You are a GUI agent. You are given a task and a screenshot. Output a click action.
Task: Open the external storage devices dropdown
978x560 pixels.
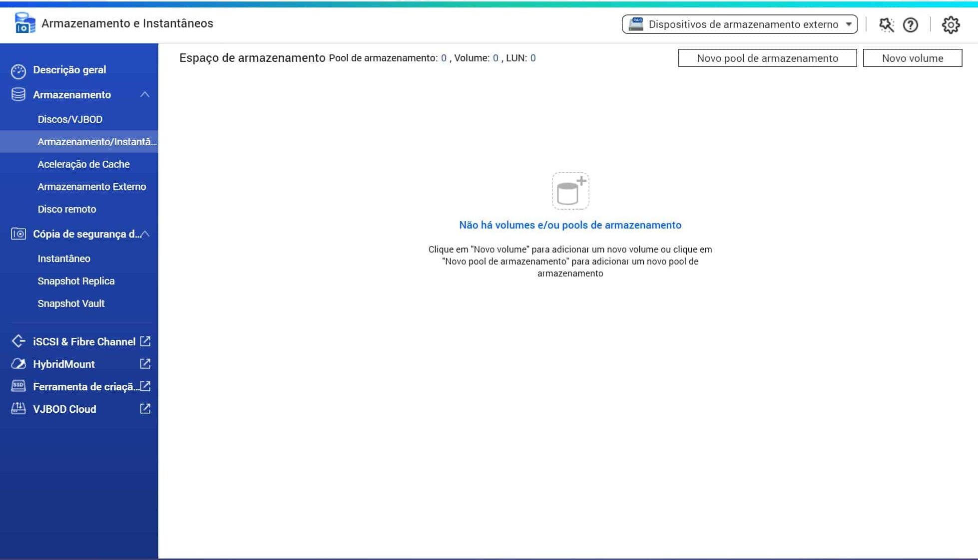[739, 24]
